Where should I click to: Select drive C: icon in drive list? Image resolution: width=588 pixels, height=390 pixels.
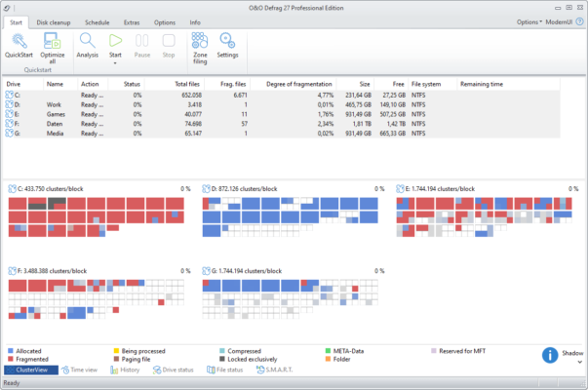[10, 95]
